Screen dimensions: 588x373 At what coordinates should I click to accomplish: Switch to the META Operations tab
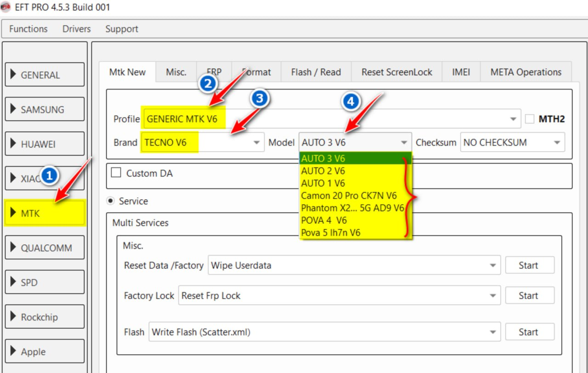(526, 72)
